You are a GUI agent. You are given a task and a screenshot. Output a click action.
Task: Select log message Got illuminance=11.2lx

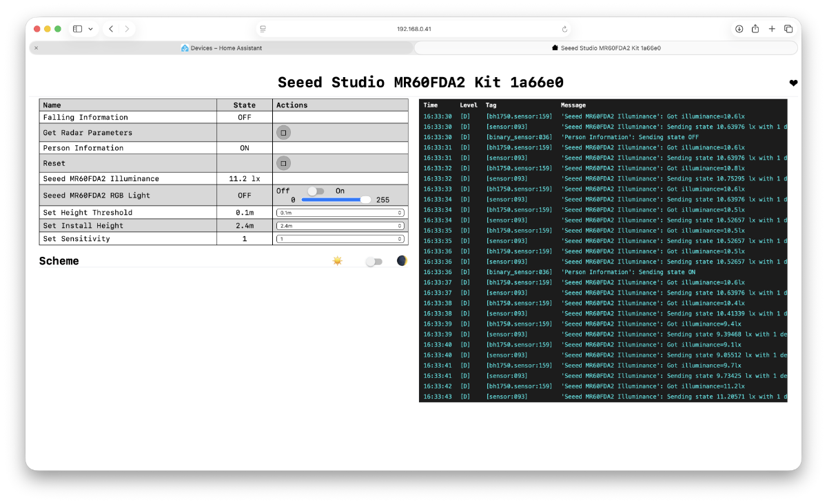pos(653,386)
